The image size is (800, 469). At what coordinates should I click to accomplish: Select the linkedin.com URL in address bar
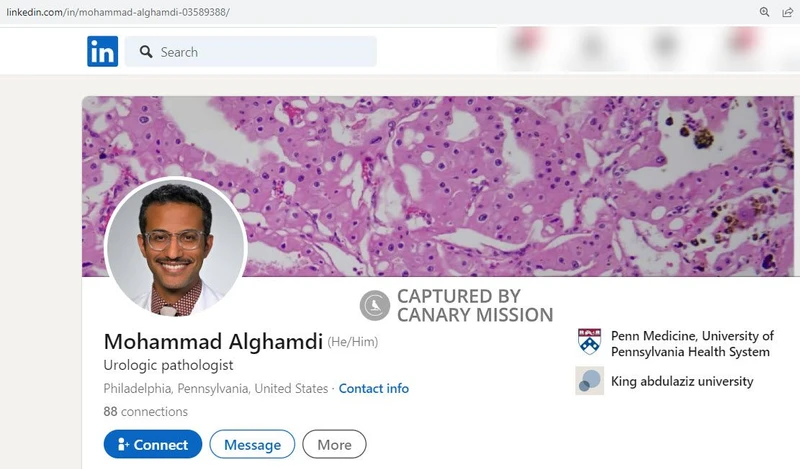point(118,12)
